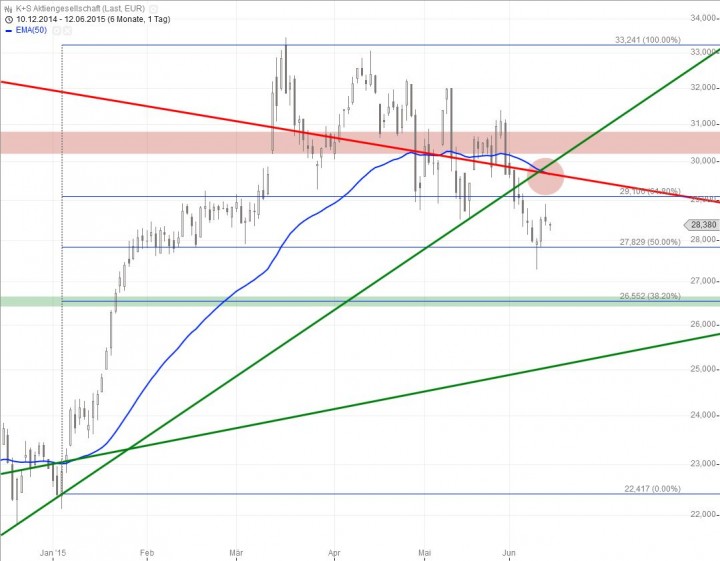
Task: Remove EMA(50) indicator with its X icon
Action: point(68,30)
